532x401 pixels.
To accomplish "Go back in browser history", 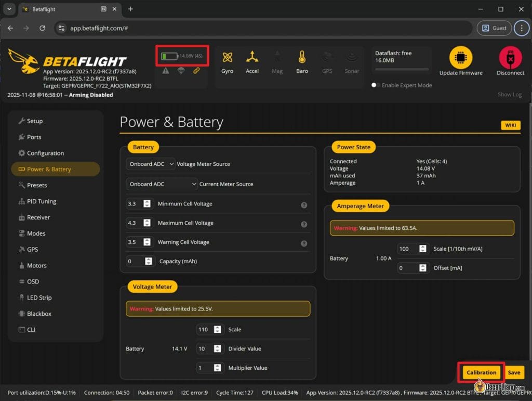I will point(10,28).
